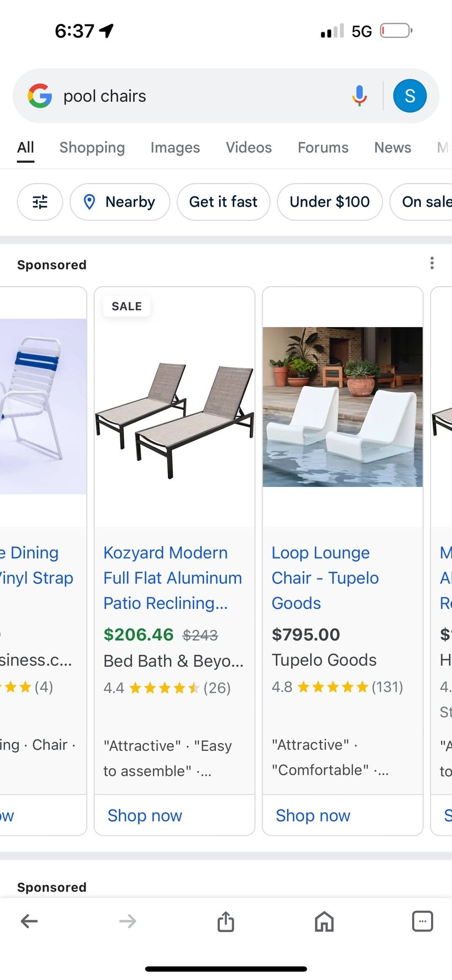Open the account avatar menu
Image resolution: width=452 pixels, height=980 pixels.
(x=410, y=95)
